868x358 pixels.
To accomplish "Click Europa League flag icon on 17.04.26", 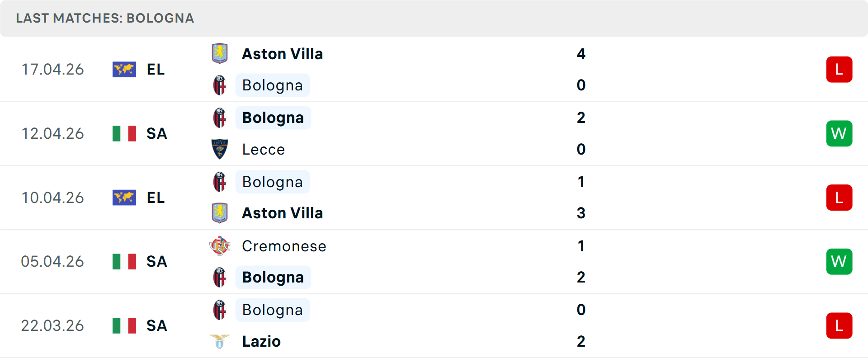I will (124, 70).
